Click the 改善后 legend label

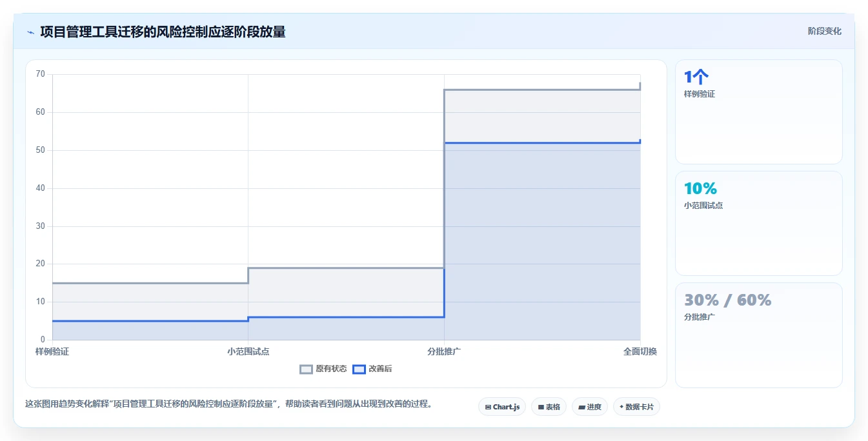coord(380,369)
